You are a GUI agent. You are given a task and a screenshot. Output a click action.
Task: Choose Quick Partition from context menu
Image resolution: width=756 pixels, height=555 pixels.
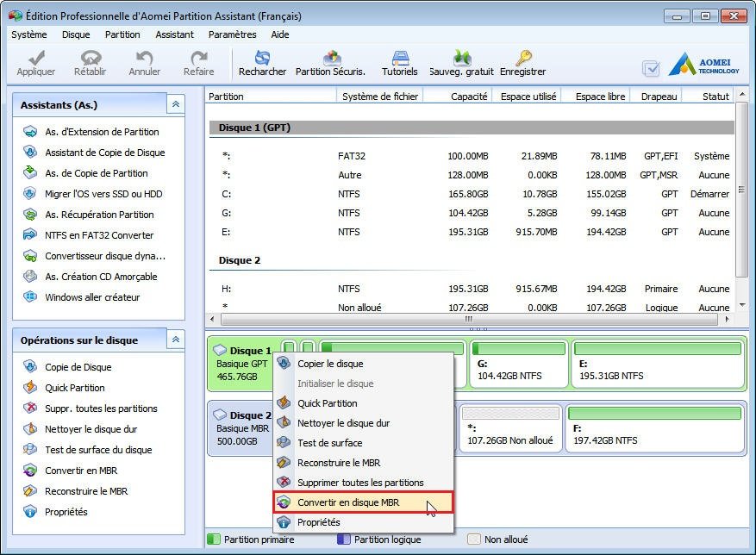click(364, 403)
